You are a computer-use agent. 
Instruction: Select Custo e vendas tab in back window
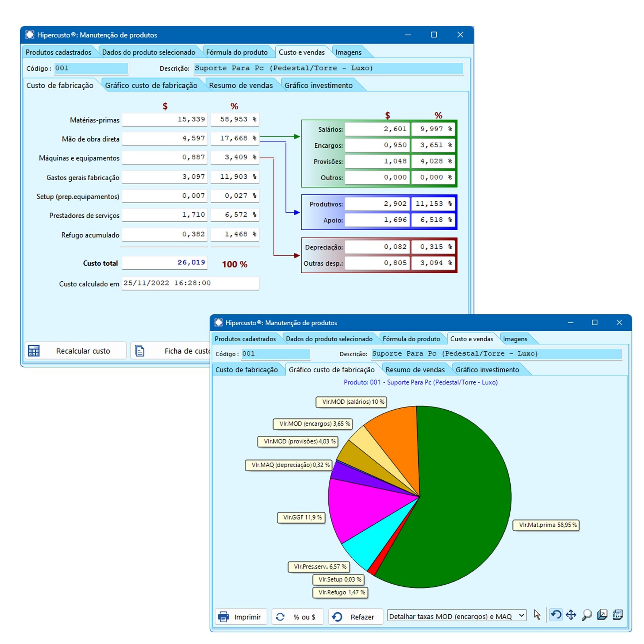coord(301,52)
